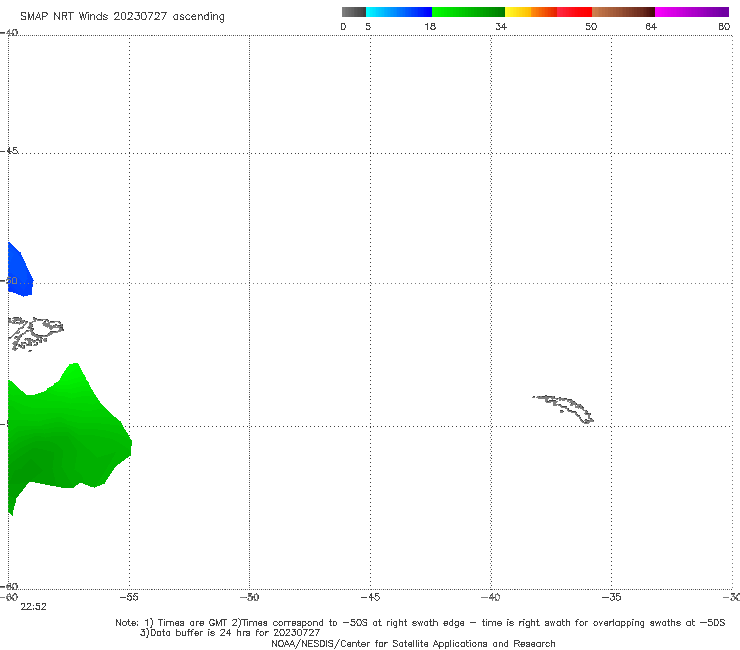Click the color bar label '5'
Screen dimensions: 740x650
click(x=368, y=26)
